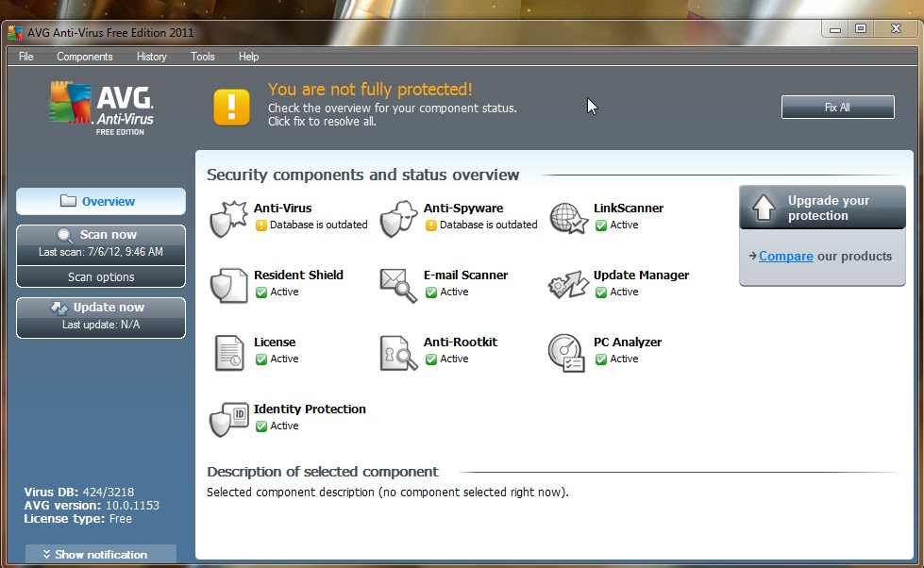Open the History menu

[x=151, y=57]
